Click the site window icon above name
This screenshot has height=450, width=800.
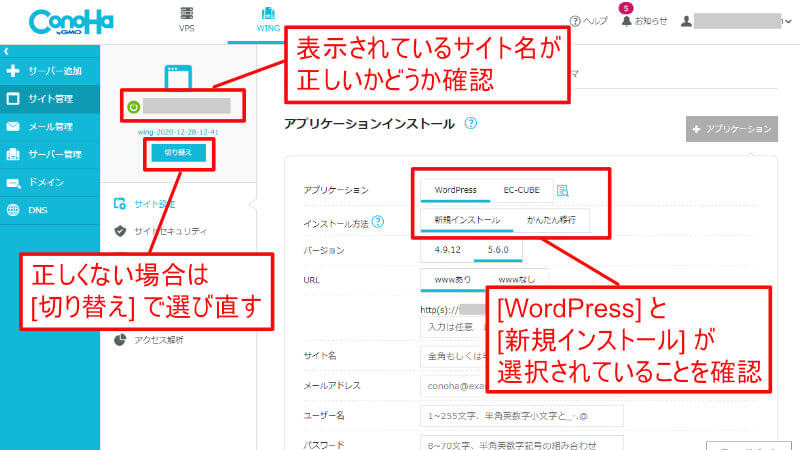[x=178, y=77]
